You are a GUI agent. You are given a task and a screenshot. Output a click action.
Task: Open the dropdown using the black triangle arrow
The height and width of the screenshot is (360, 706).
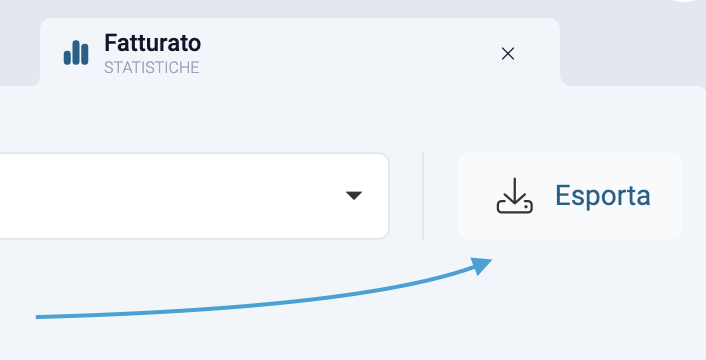(354, 195)
